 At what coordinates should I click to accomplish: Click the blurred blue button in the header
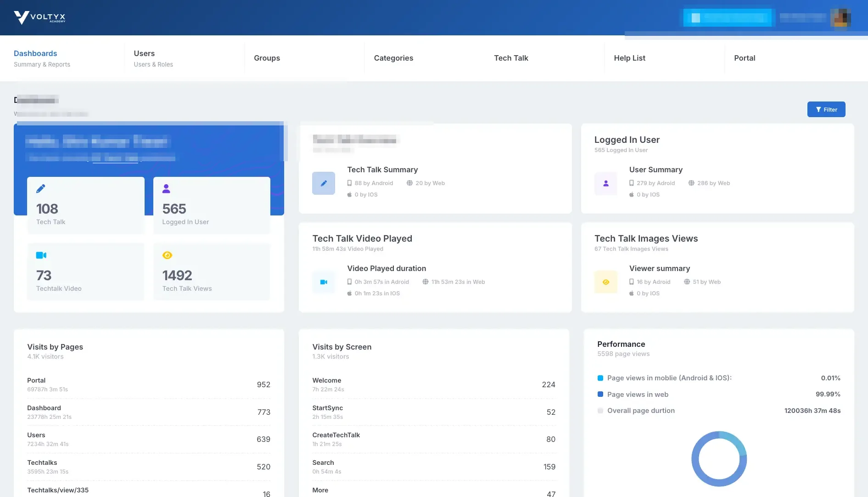click(728, 17)
